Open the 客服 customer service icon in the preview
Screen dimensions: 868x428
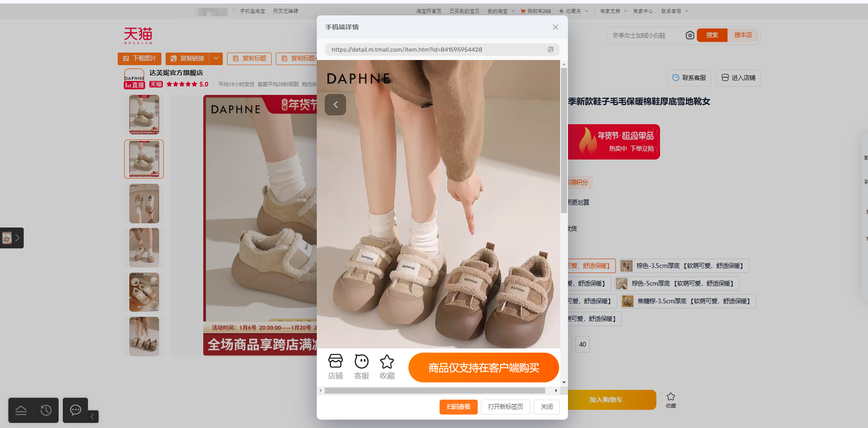tap(361, 367)
